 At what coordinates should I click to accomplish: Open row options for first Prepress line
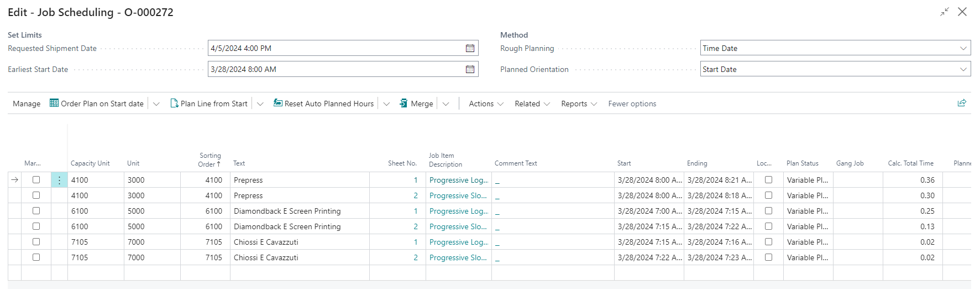click(x=59, y=180)
